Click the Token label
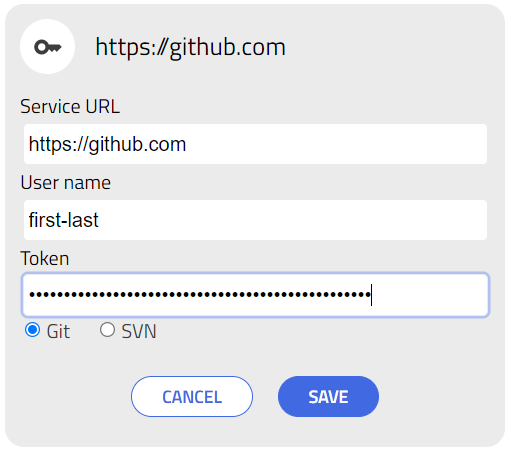This screenshot has width=506, height=453. click(45, 259)
